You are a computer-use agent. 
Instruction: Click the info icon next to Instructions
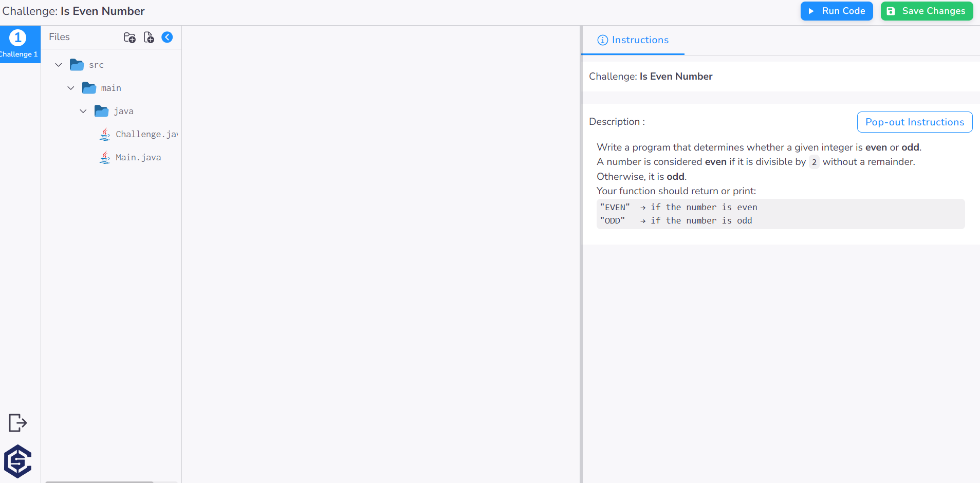pos(602,40)
